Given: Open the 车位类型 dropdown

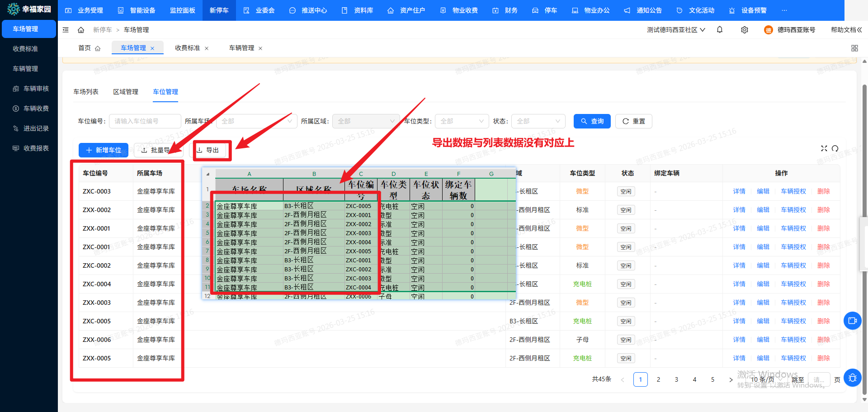Looking at the screenshot, I should [x=462, y=121].
